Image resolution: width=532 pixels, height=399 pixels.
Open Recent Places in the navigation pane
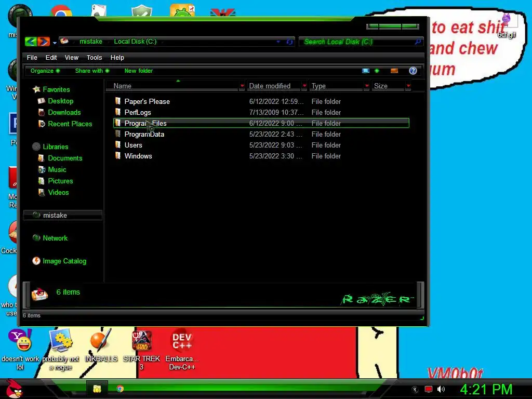click(x=70, y=124)
